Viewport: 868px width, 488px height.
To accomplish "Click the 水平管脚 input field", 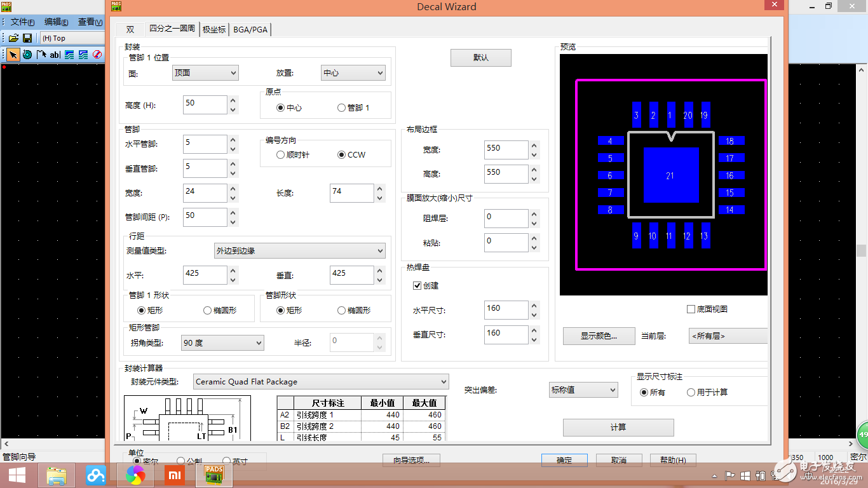I will pos(205,144).
